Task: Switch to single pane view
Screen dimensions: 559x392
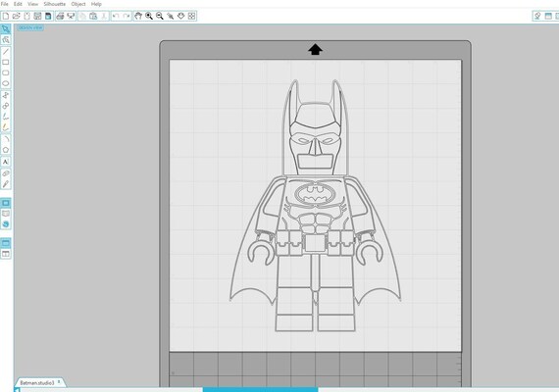Action: 6,243
